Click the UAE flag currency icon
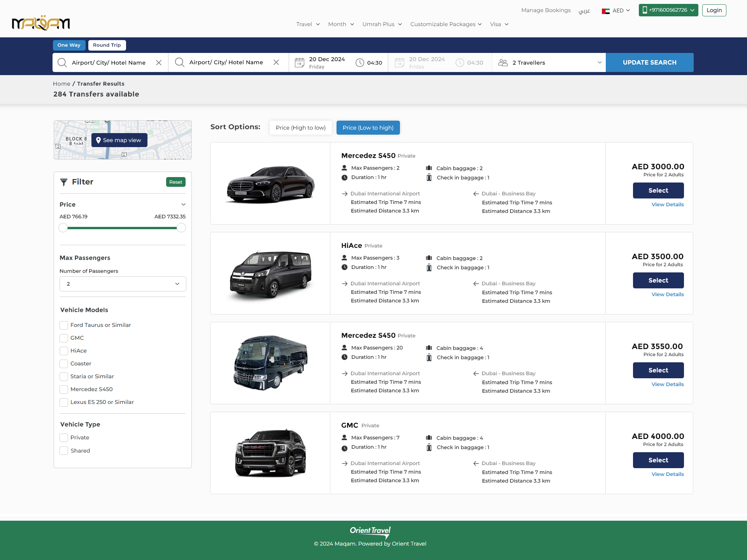This screenshot has height=560, width=747. (x=605, y=11)
